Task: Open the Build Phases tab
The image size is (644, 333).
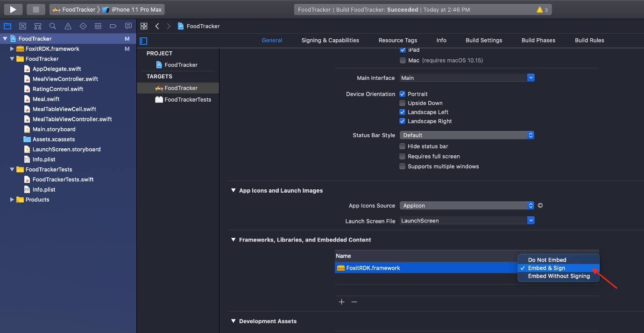Action: tap(538, 41)
